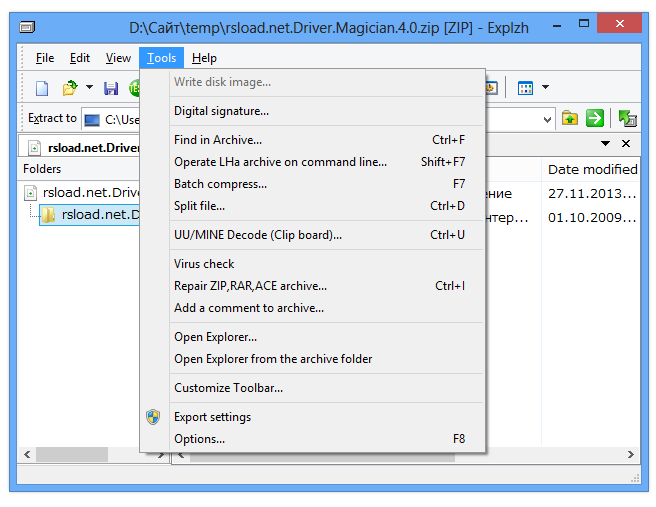Select Open Explorer from the archive folder

coord(326,359)
